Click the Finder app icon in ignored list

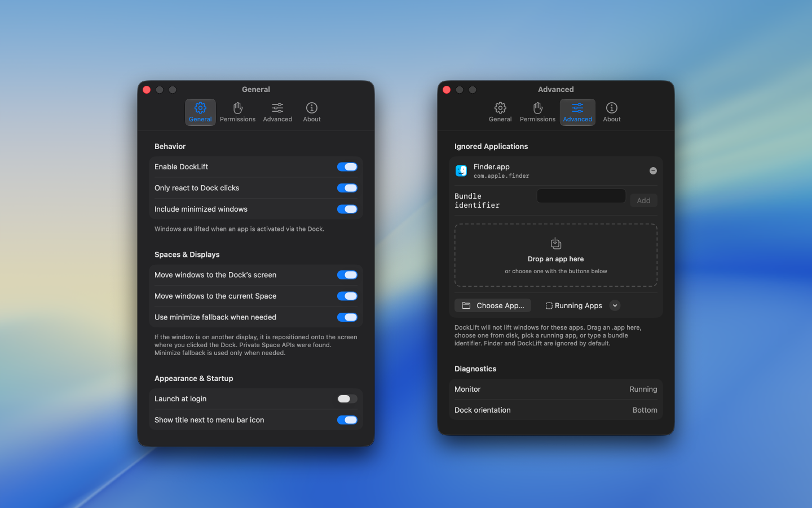coord(461,170)
